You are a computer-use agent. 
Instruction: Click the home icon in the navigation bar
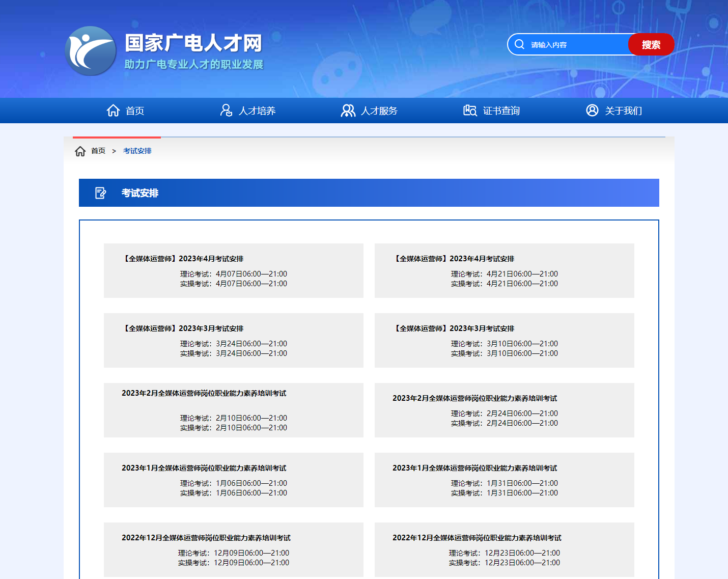[x=113, y=110]
